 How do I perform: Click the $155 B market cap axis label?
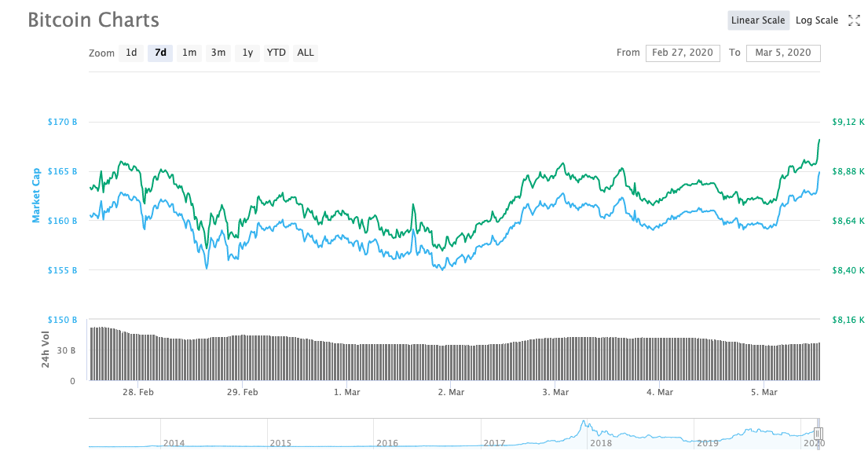(x=62, y=270)
